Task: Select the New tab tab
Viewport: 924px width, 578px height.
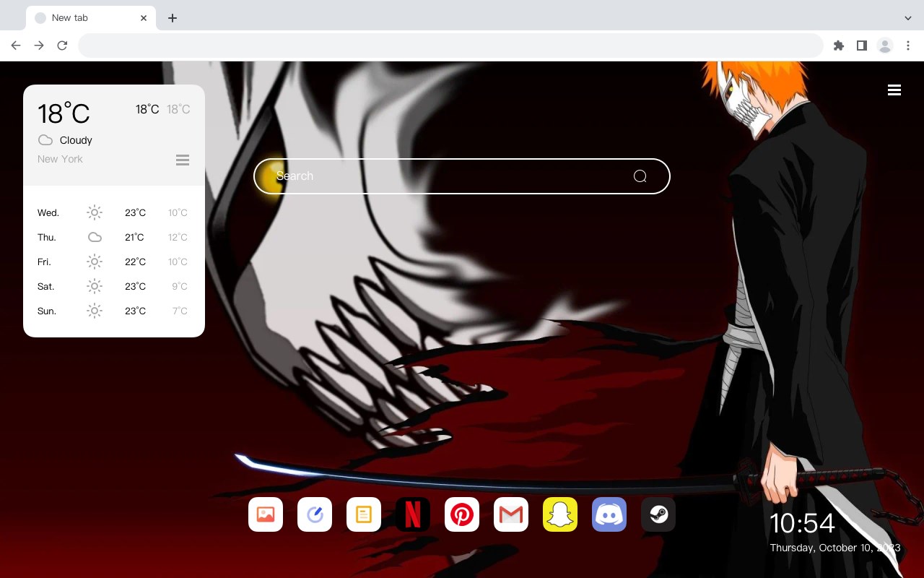Action: (90, 18)
